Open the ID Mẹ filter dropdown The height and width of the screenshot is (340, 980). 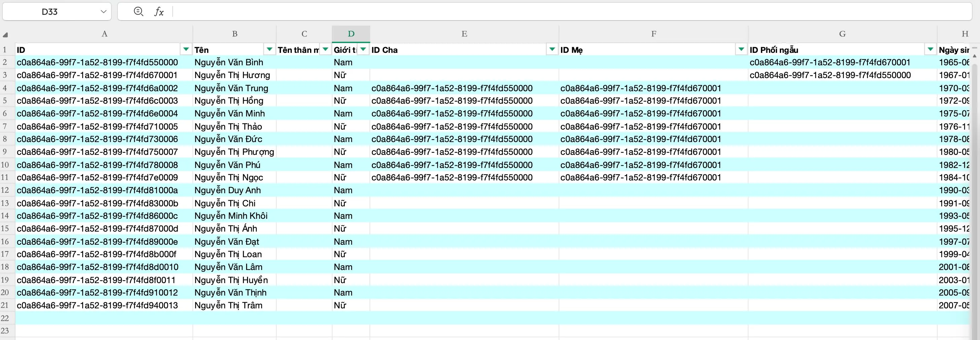point(741,49)
